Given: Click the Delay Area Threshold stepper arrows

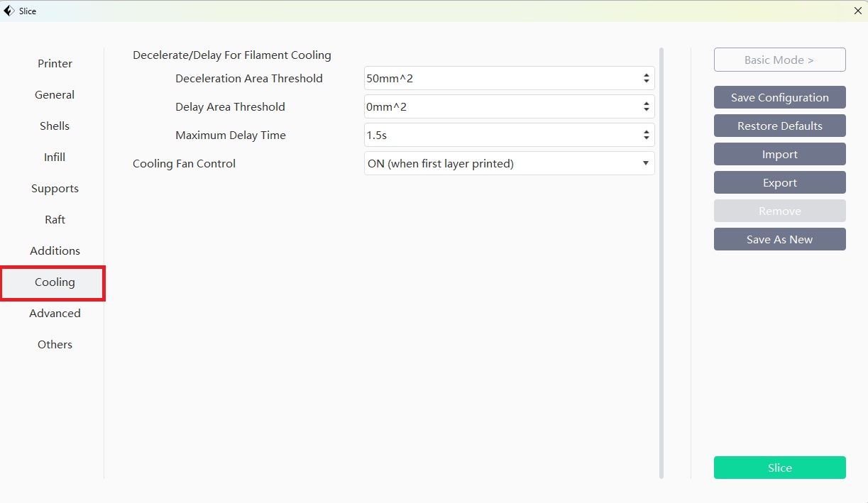Looking at the screenshot, I should click(x=646, y=106).
